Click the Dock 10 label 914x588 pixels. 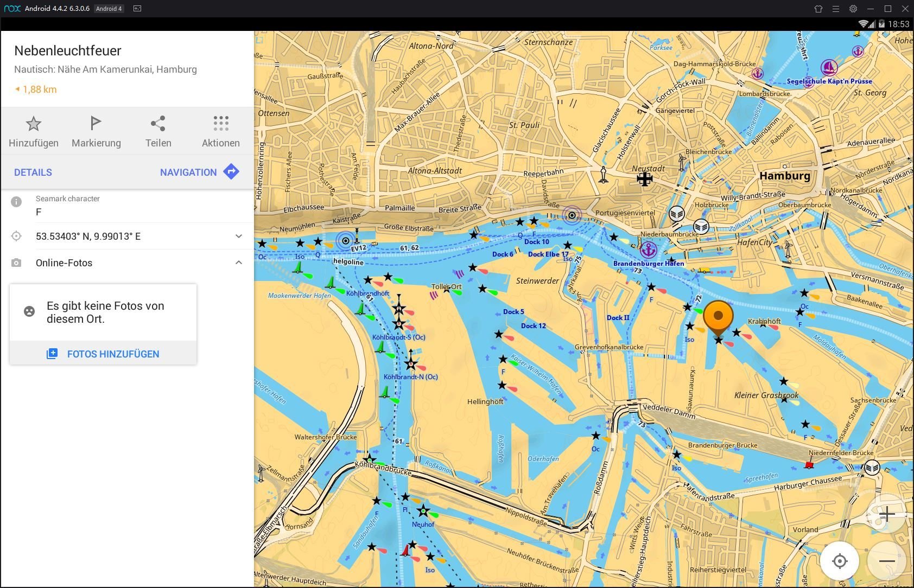[x=537, y=242]
